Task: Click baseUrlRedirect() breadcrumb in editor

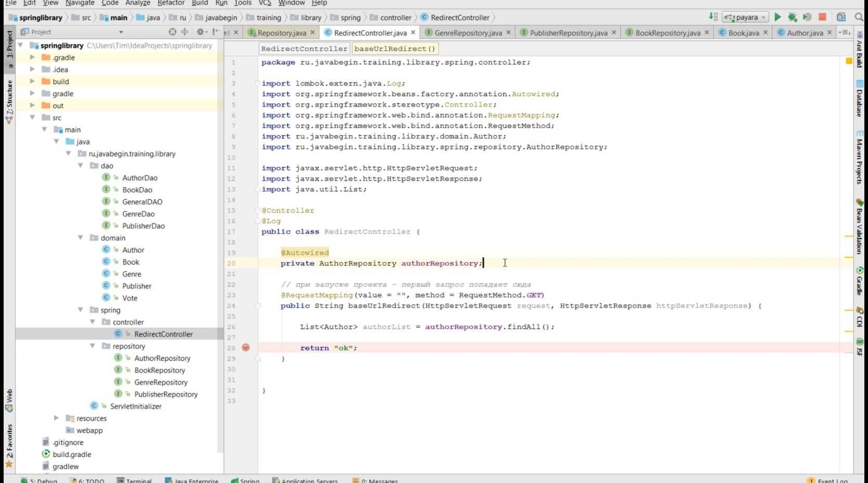Action: click(x=394, y=48)
